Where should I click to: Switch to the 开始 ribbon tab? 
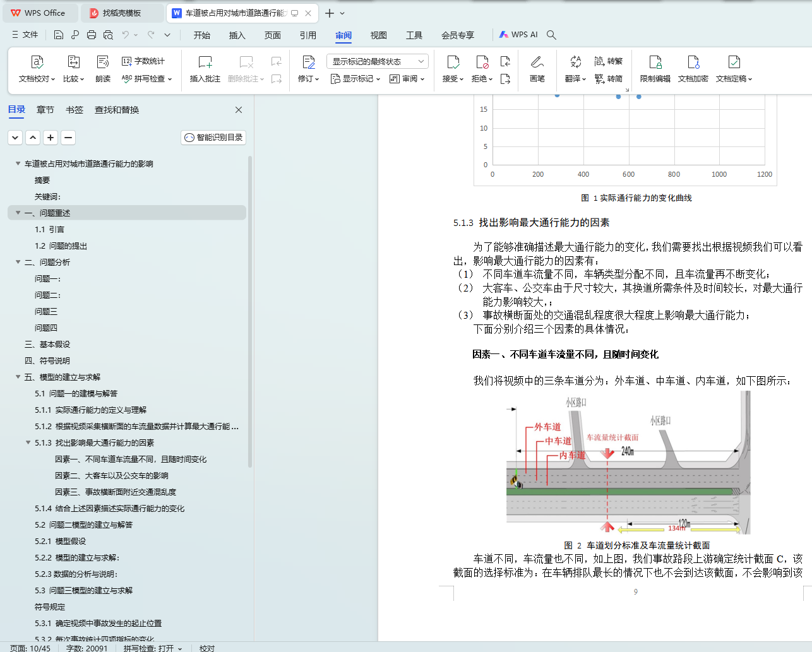[202, 35]
